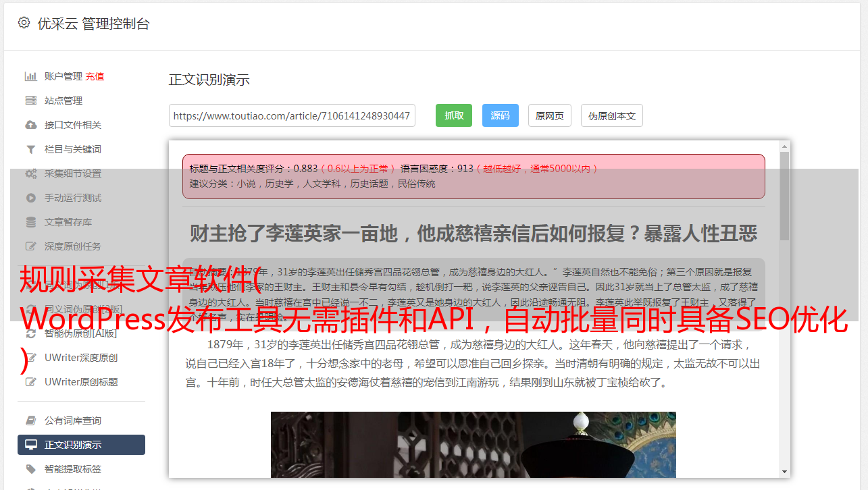This screenshot has width=868, height=490.
Task: Click the gear icon beside 优采云 管理控制台
Action: click(x=24, y=23)
